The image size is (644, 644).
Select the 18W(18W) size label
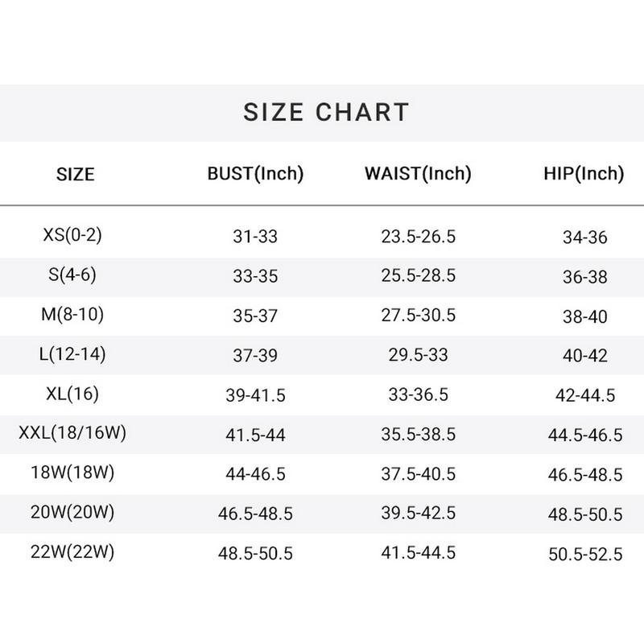[72, 473]
